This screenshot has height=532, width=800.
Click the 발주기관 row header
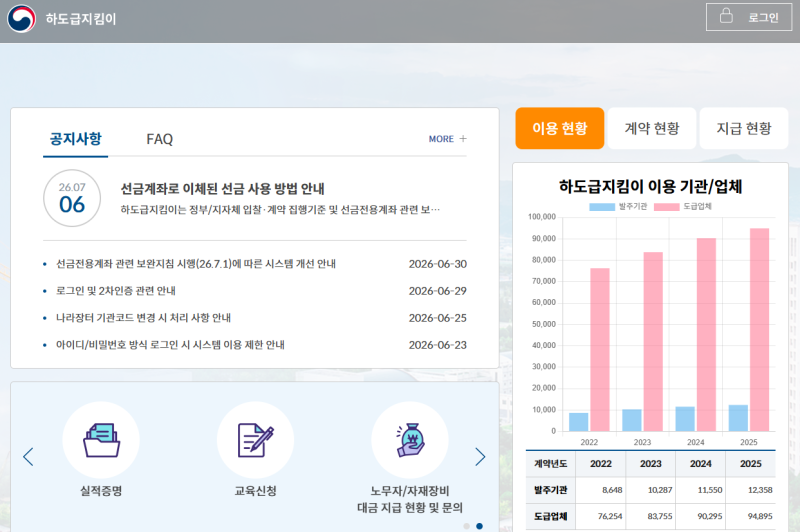[x=551, y=490]
